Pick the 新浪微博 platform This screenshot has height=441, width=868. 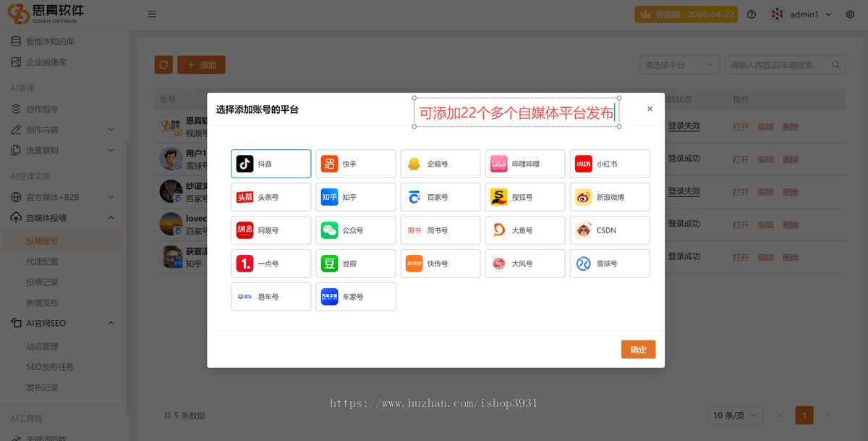(610, 197)
